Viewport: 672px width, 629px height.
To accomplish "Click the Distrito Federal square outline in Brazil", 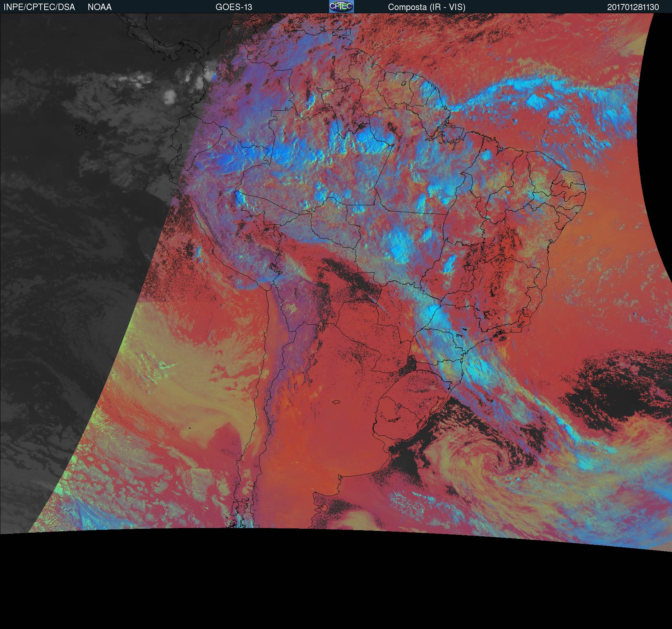I will pyautogui.click(x=470, y=267).
